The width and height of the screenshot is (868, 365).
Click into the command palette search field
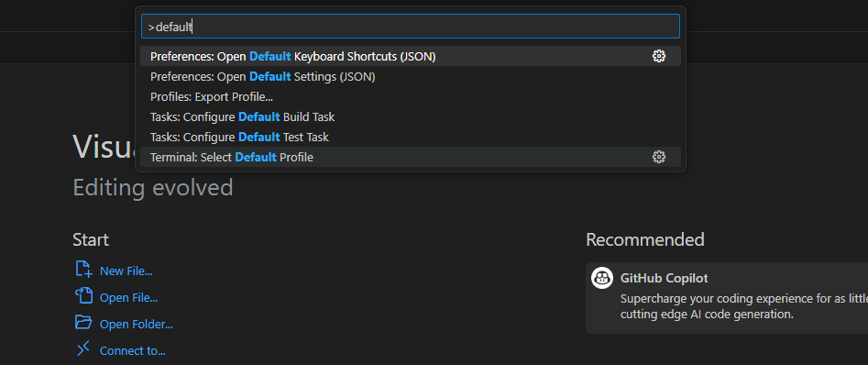pos(411,26)
